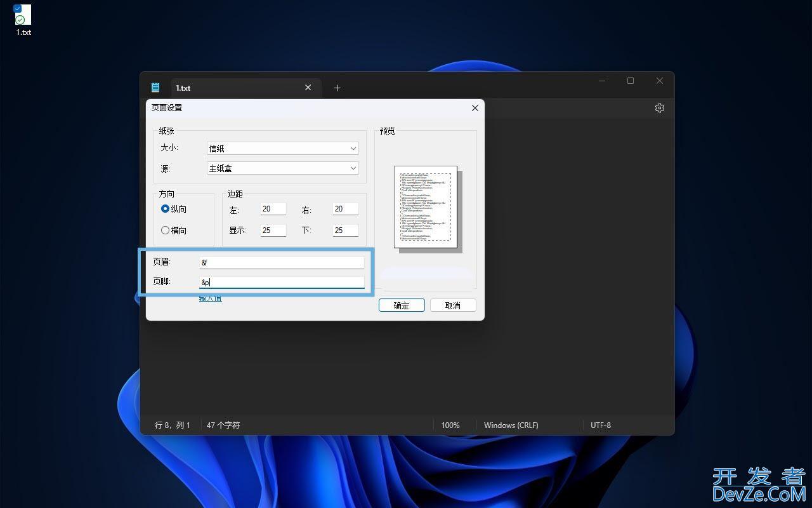The width and height of the screenshot is (812, 508).
Task: Switch to the 1.txt tab
Action: coord(244,88)
